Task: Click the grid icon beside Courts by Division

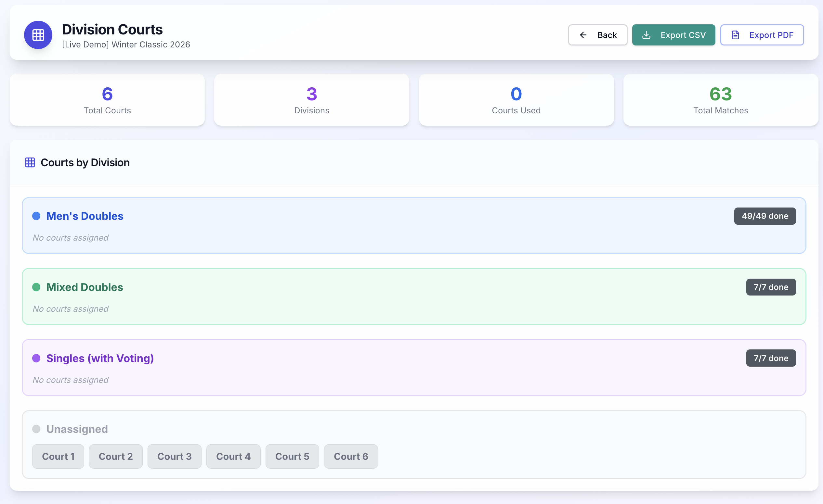Action: pos(30,163)
